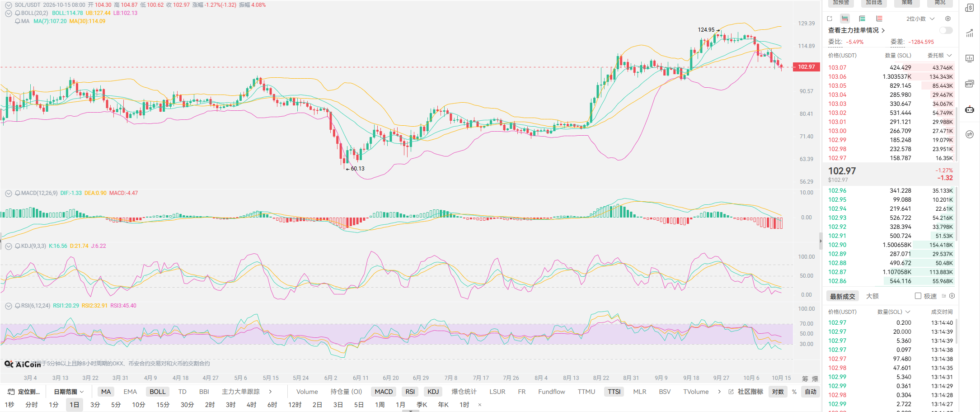The height and width of the screenshot is (412, 980).
Task: Remove the 1时 timeframe with the x
Action: point(480,405)
